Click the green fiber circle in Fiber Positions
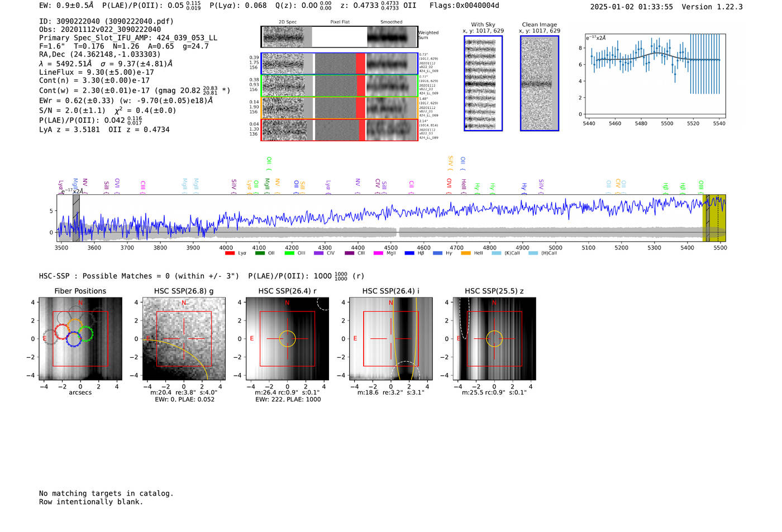The width and height of the screenshot is (782, 532). (85, 334)
